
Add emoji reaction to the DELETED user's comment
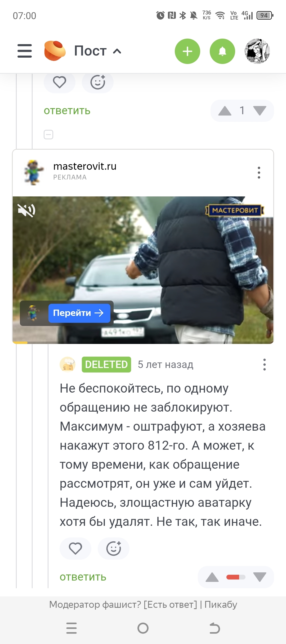point(114,549)
